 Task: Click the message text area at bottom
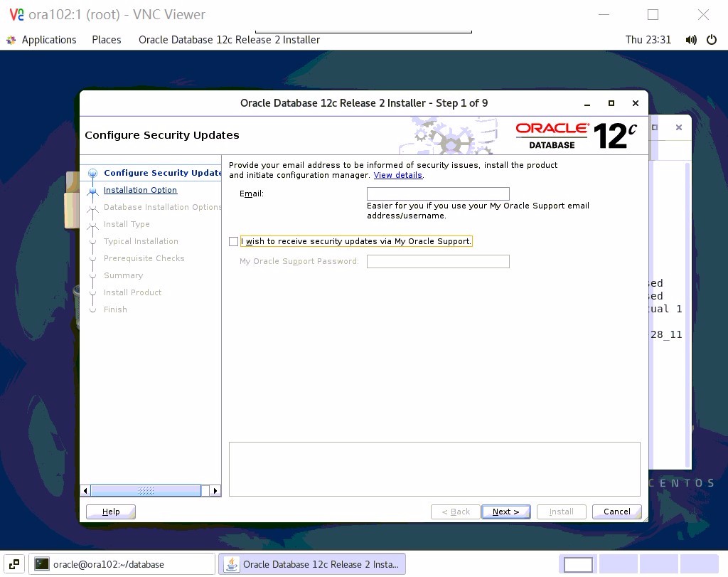pos(434,470)
